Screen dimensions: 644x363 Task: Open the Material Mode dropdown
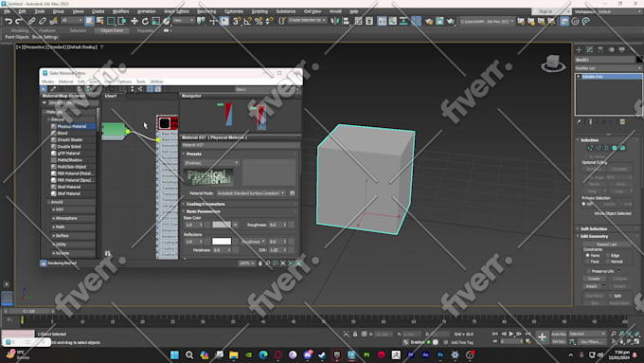click(x=251, y=193)
